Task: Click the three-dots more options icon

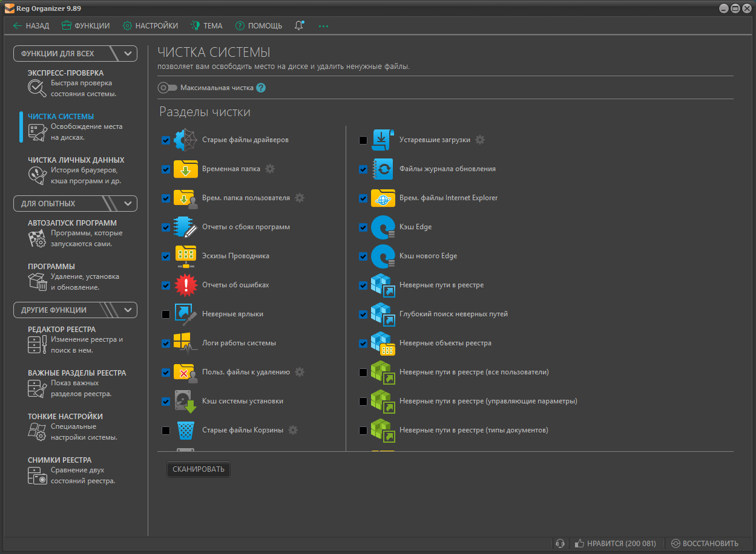Action: click(x=323, y=26)
